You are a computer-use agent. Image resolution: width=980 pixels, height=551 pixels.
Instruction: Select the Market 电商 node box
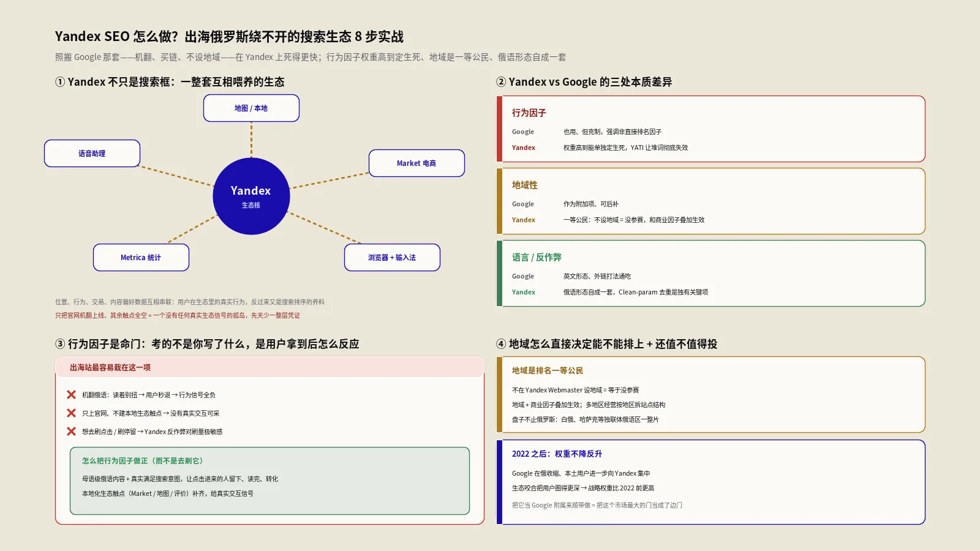pyautogui.click(x=417, y=163)
